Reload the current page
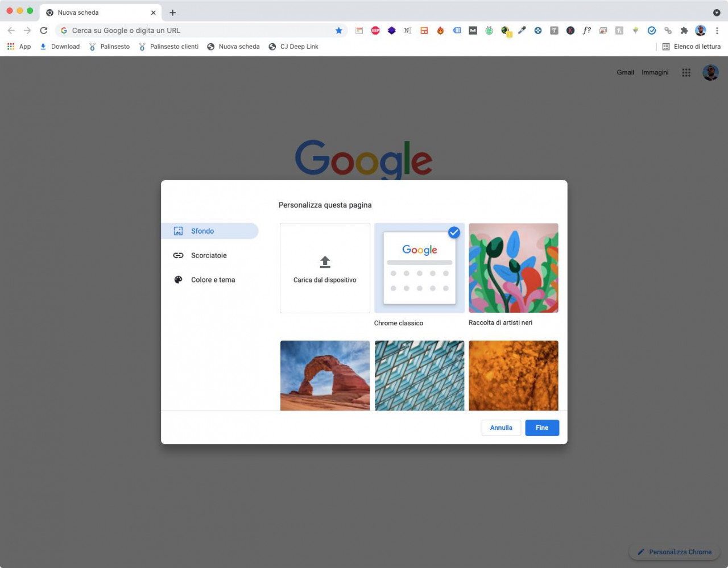The width and height of the screenshot is (728, 568). pos(44,31)
